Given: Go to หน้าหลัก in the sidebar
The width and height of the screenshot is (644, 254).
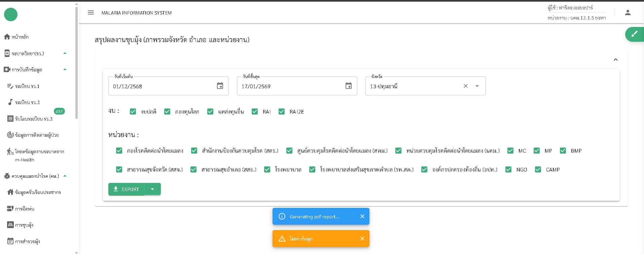Looking at the screenshot, I should click(x=20, y=37).
